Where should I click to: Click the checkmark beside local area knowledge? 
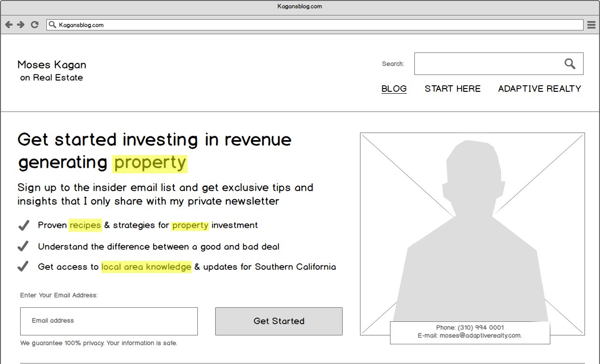click(23, 267)
